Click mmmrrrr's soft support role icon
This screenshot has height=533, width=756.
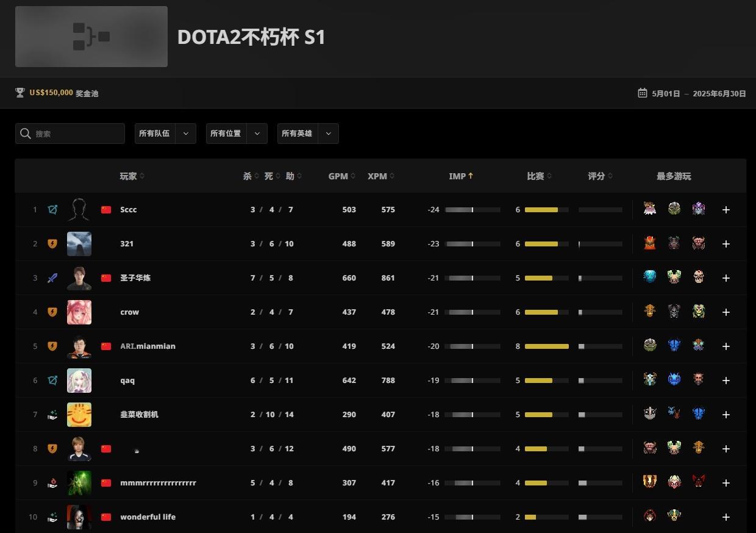52,482
